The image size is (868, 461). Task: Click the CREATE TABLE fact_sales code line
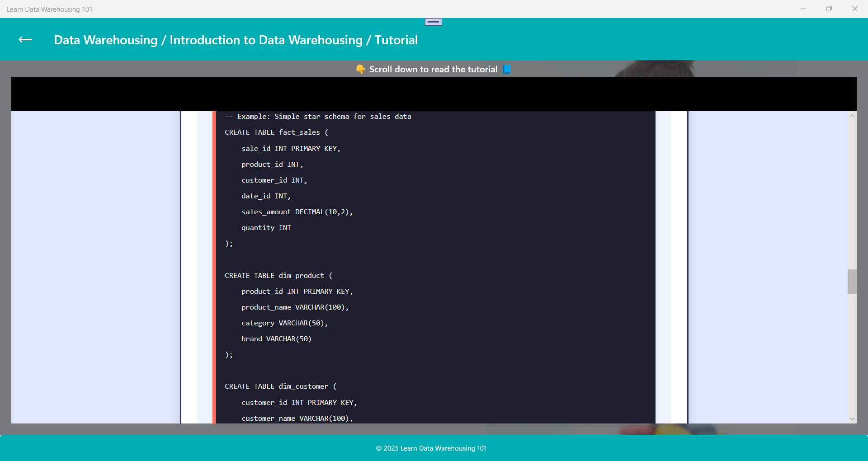[276, 132]
